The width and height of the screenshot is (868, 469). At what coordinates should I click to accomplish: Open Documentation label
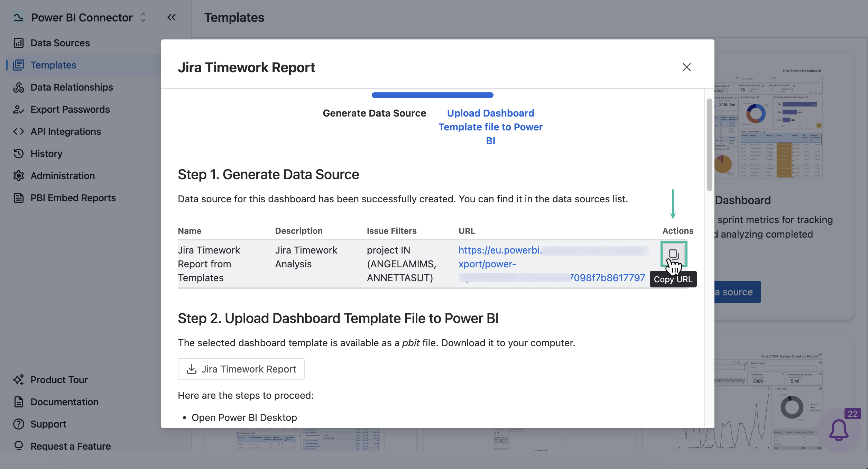tap(64, 402)
